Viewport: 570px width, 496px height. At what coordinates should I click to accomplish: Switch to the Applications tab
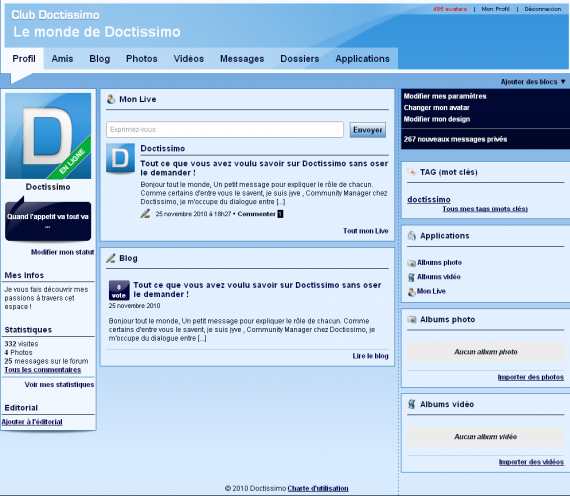click(x=362, y=59)
